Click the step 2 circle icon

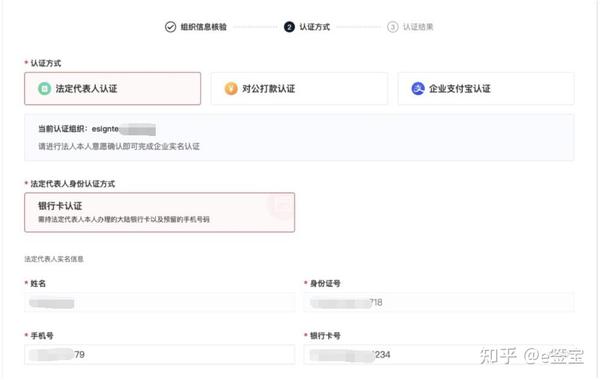289,27
